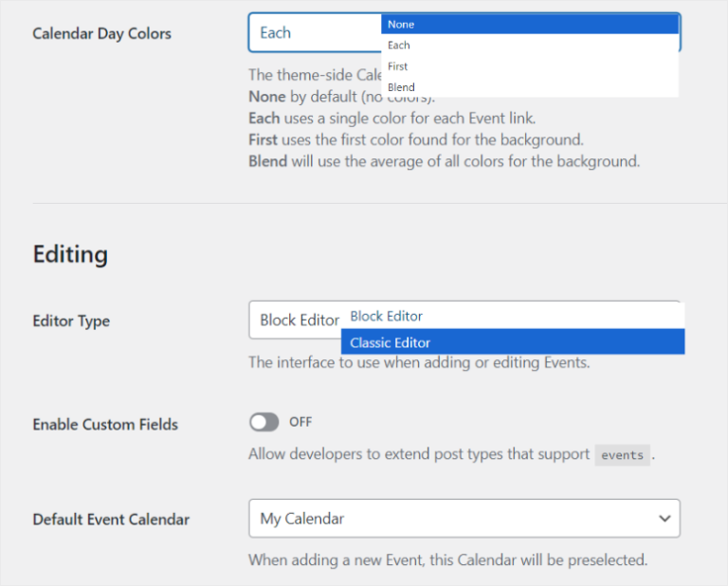Screen dimensions: 728x586
Task: Choose the highlighted "Classic Editor" option
Action: (512, 342)
